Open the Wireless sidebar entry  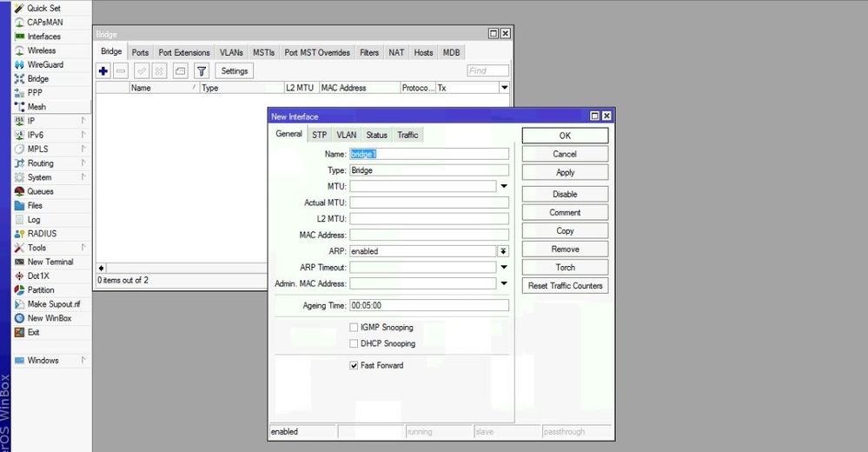coord(41,50)
